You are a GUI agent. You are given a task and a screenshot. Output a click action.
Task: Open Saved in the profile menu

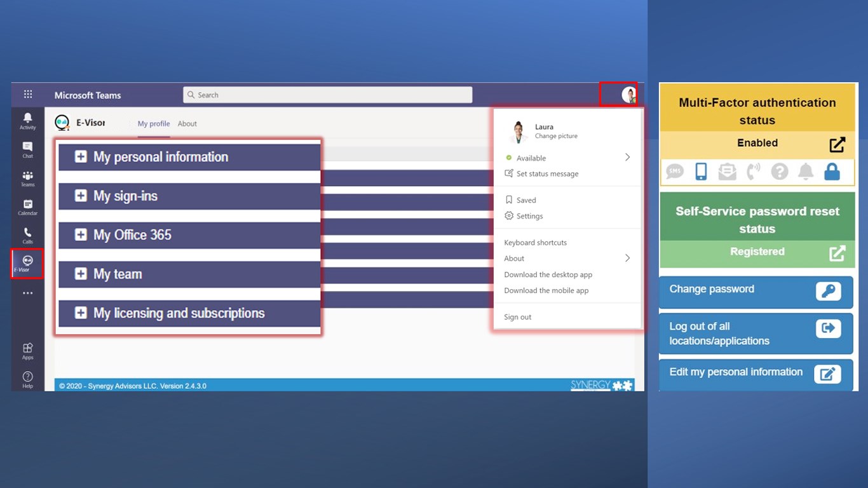click(520, 200)
